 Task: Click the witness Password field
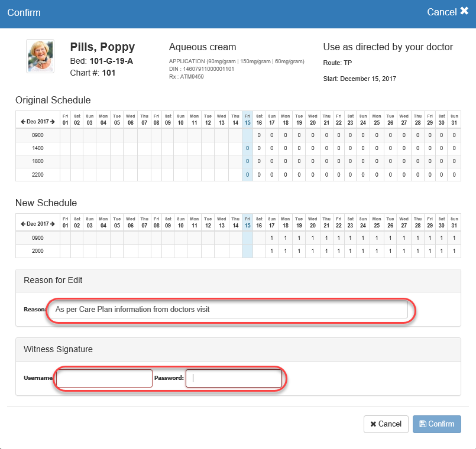click(234, 379)
